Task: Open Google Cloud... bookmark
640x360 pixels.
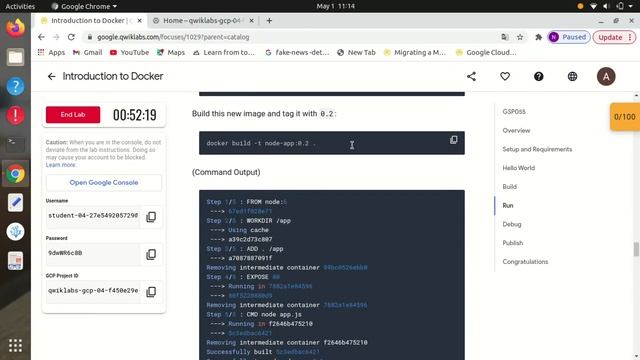Action: pyautogui.click(x=486, y=52)
